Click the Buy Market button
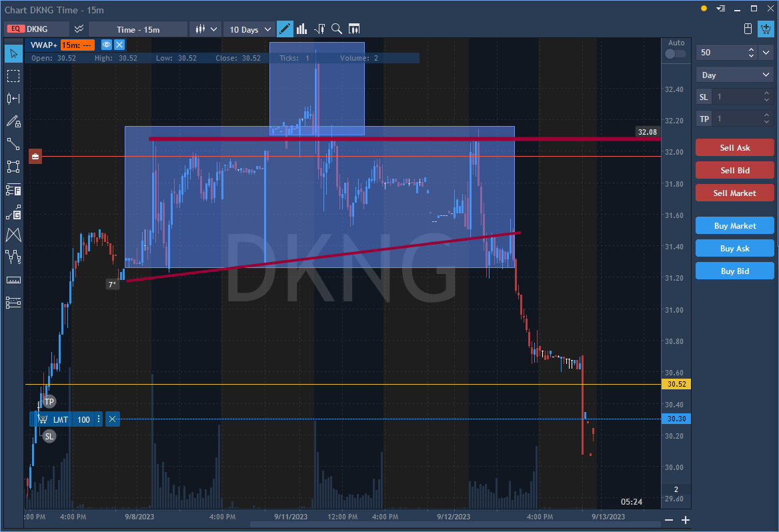This screenshot has height=532, width=779. [x=735, y=225]
